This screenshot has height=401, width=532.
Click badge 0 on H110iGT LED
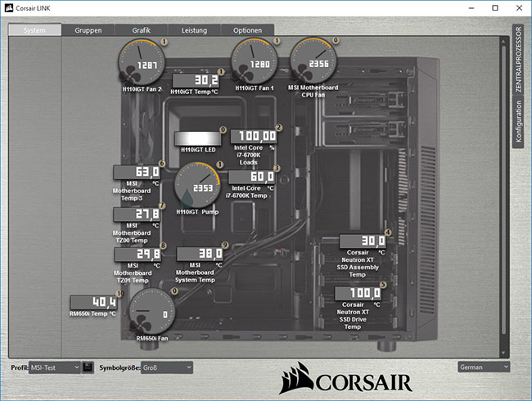tap(223, 129)
